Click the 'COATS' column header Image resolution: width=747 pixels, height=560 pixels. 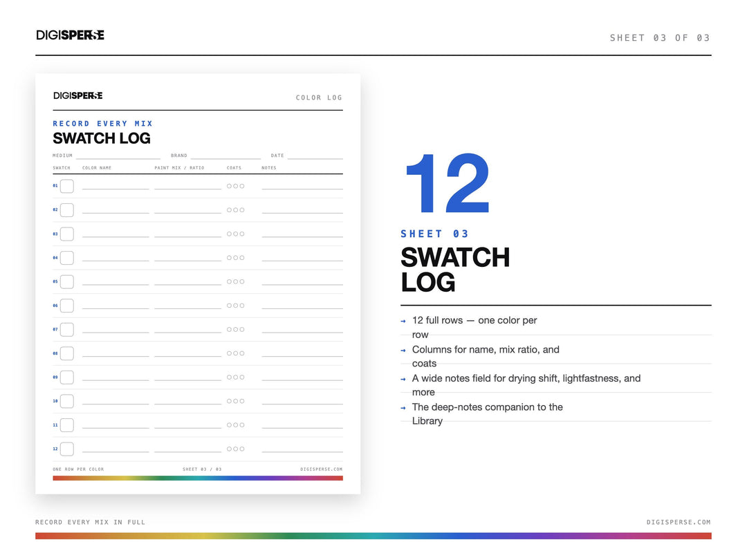point(234,168)
